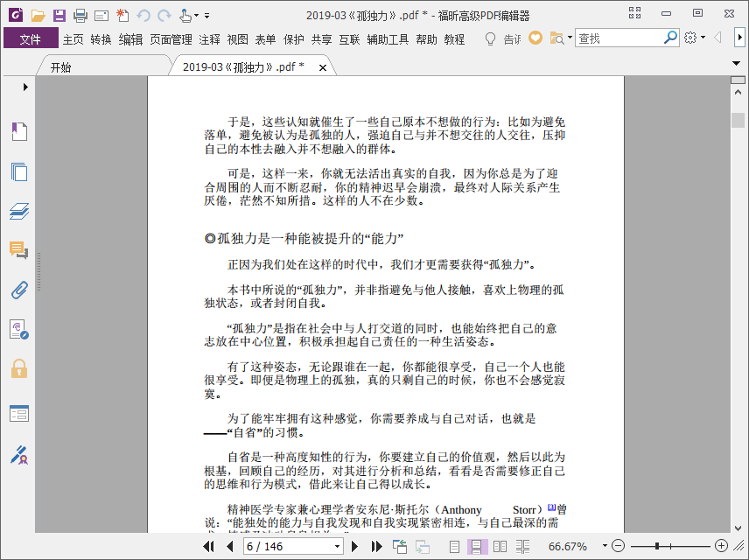Open the Security padlock panel
Image resolution: width=749 pixels, height=560 pixels.
coord(19,369)
